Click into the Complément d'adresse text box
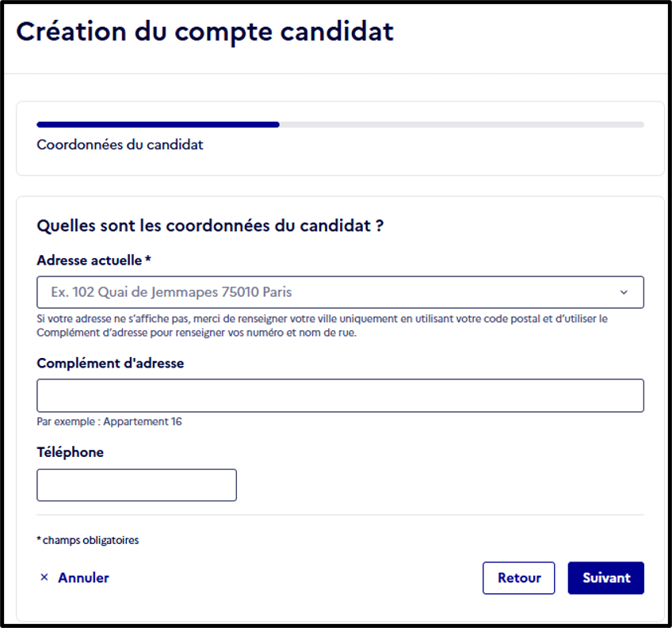Screen dimensions: 672x628 [340, 395]
